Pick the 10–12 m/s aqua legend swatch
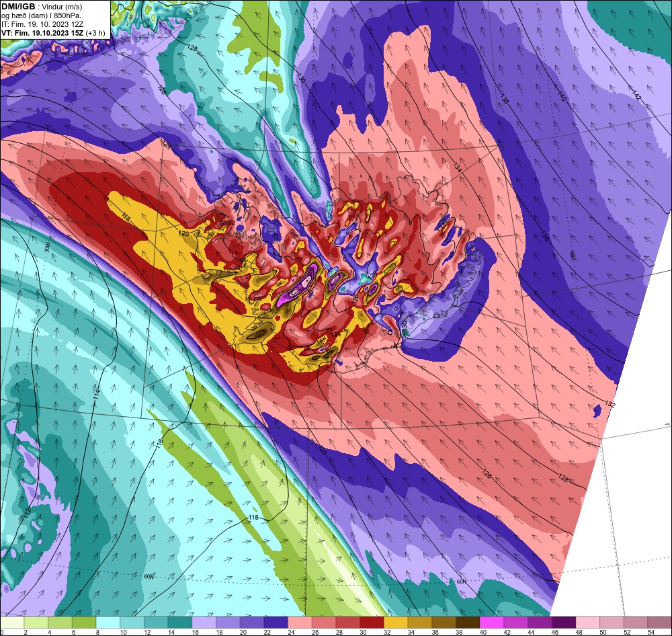Image resolution: width=672 pixels, height=636 pixels. 132,623
